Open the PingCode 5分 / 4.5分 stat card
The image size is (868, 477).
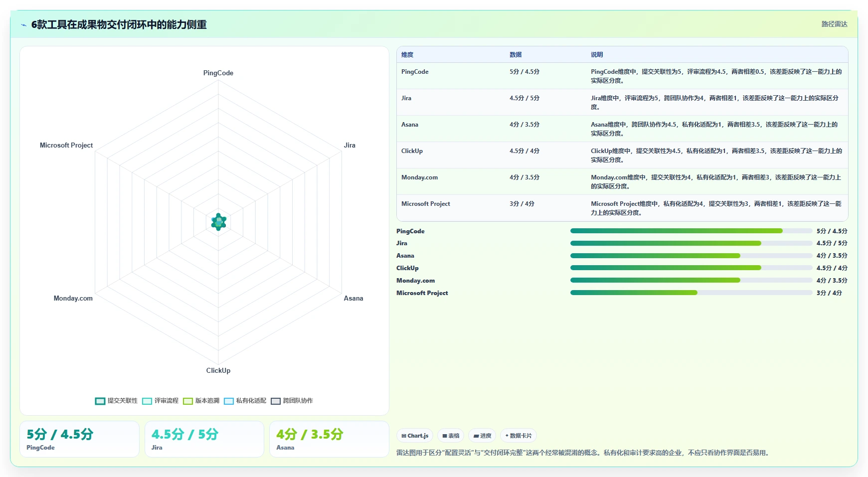pyautogui.click(x=79, y=439)
